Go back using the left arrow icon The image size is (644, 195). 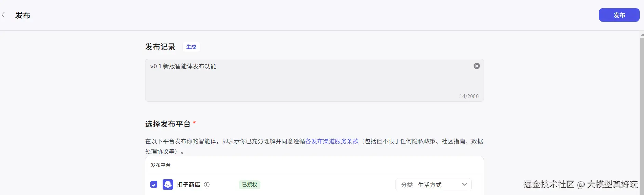point(3,15)
